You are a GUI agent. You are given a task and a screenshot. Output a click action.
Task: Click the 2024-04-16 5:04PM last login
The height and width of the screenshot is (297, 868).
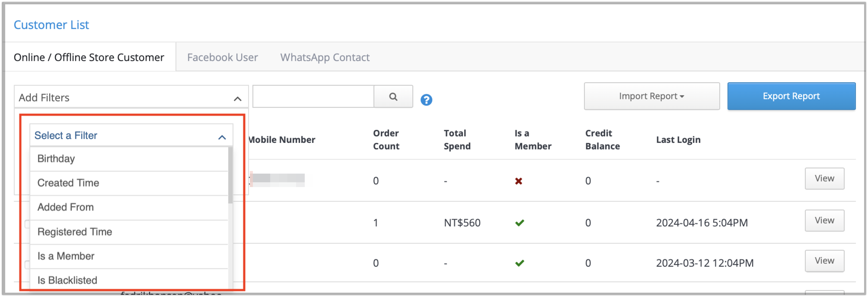point(702,223)
